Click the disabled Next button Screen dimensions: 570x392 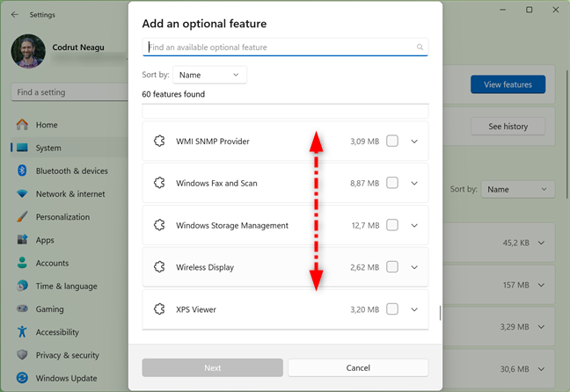coord(212,367)
